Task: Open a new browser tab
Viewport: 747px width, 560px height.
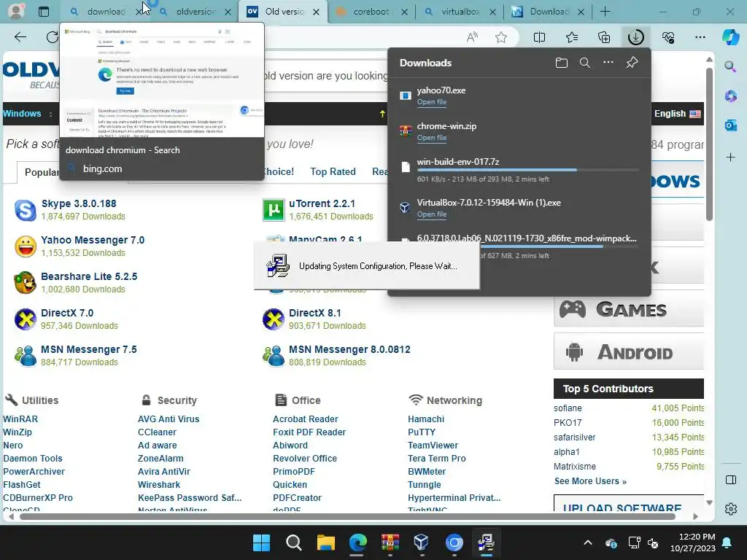Action: click(x=605, y=12)
